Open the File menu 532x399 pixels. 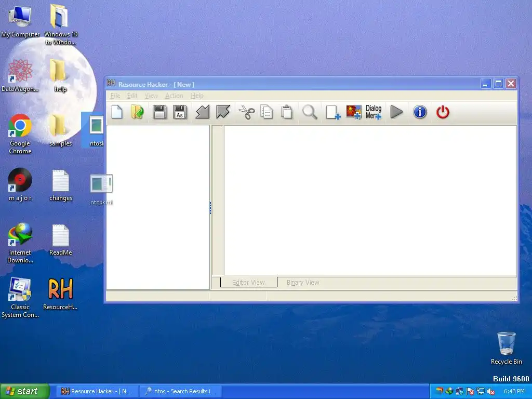(115, 96)
